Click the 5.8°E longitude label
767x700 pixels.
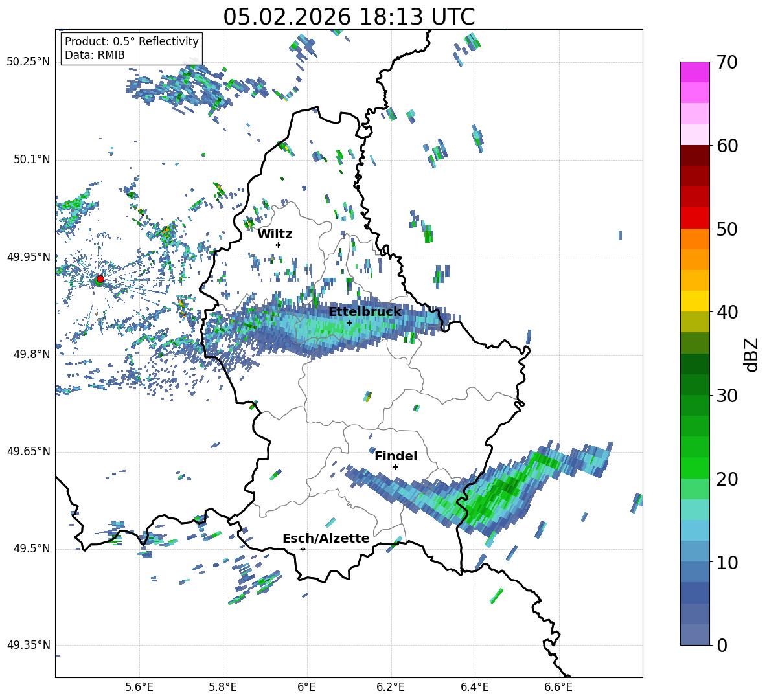click(223, 687)
